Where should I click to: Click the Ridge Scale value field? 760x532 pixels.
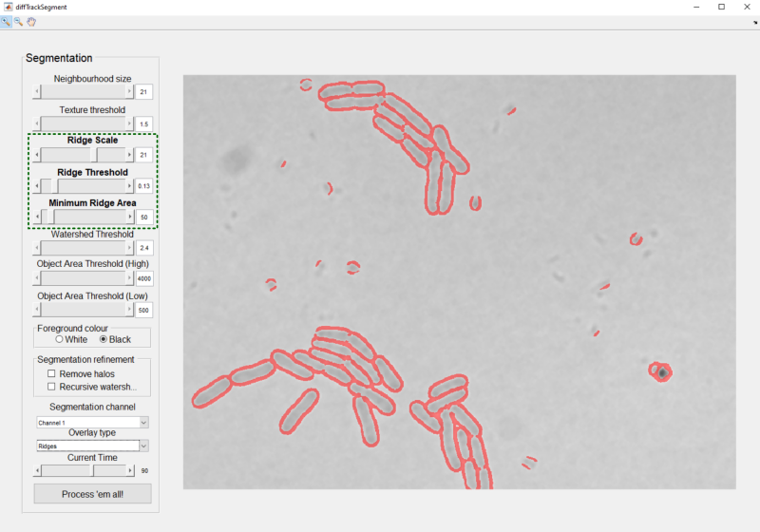[144, 155]
